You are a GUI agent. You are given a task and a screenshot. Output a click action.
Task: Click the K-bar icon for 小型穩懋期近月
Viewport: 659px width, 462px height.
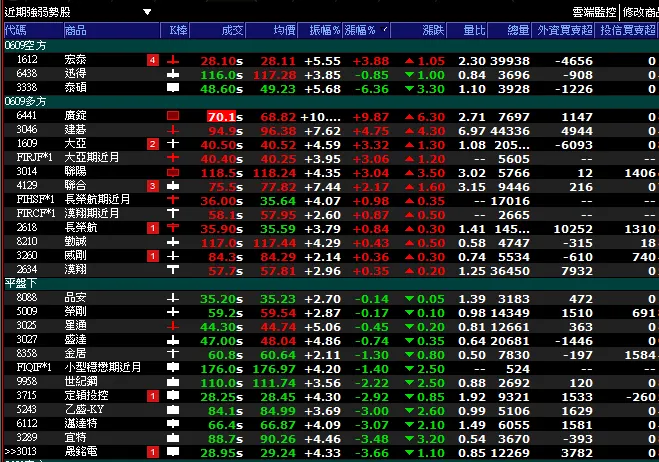point(173,367)
